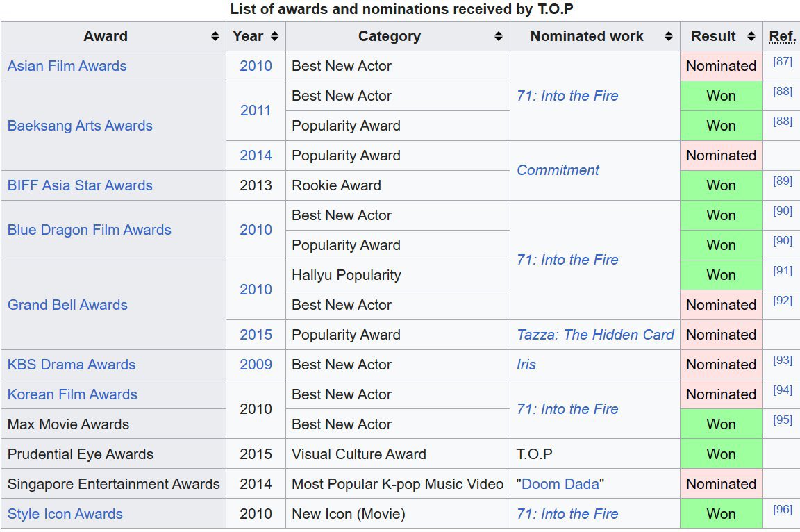Select Won result in Prudential Eye row

pos(722,454)
